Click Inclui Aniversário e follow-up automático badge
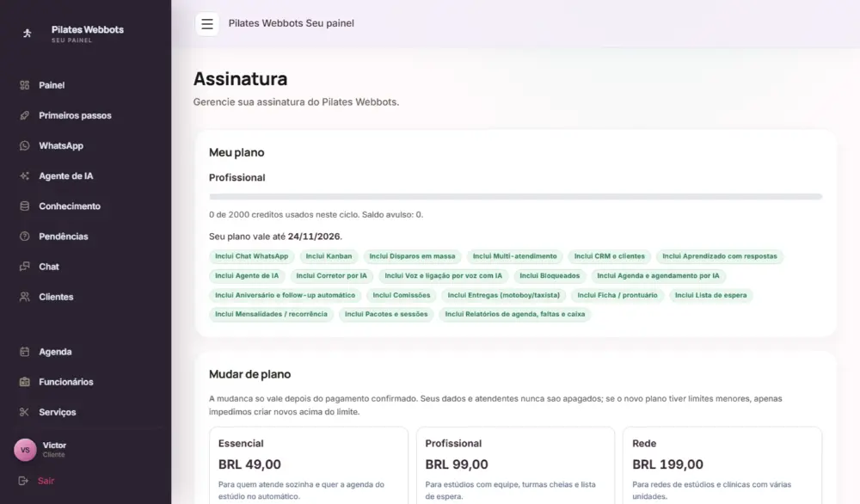This screenshot has width=860, height=504. click(286, 295)
